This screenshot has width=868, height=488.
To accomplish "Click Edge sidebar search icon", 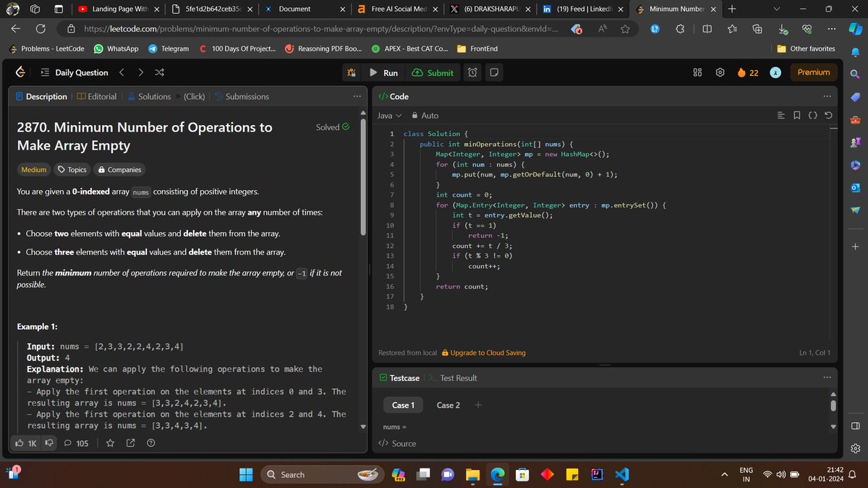I will (x=855, y=74).
